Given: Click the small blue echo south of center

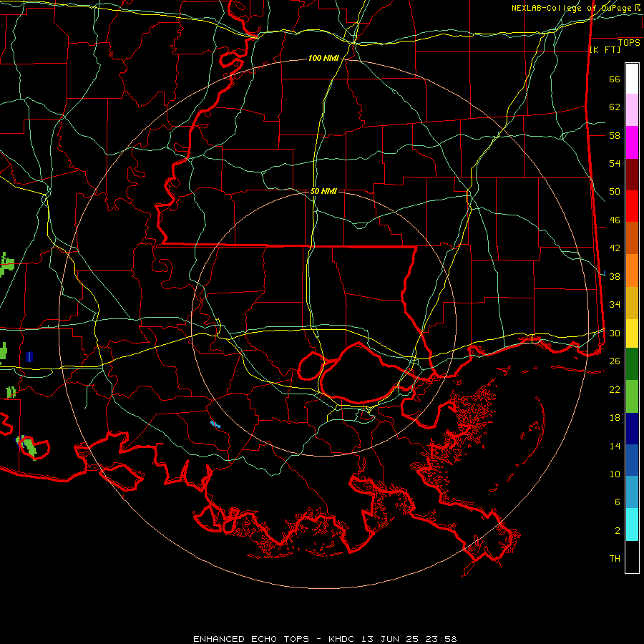Looking at the screenshot, I should [215, 424].
